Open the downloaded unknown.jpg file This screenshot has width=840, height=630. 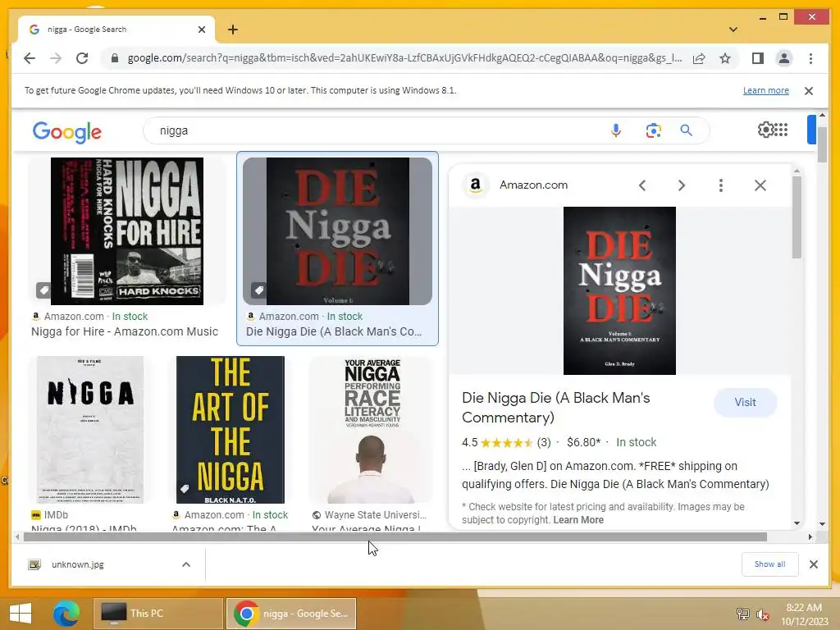(x=78, y=564)
